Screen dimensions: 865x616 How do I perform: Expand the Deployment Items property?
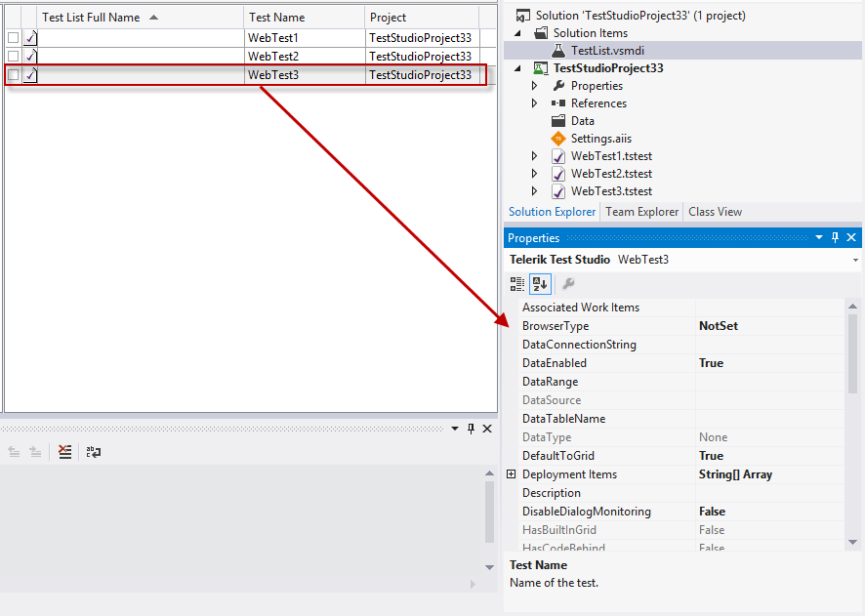[x=512, y=474]
